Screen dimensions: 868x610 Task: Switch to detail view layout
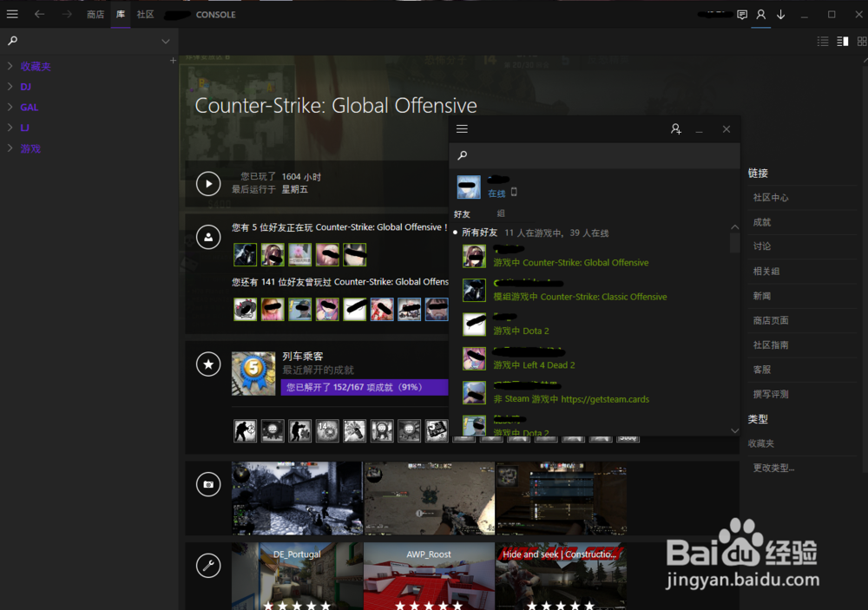coord(843,41)
